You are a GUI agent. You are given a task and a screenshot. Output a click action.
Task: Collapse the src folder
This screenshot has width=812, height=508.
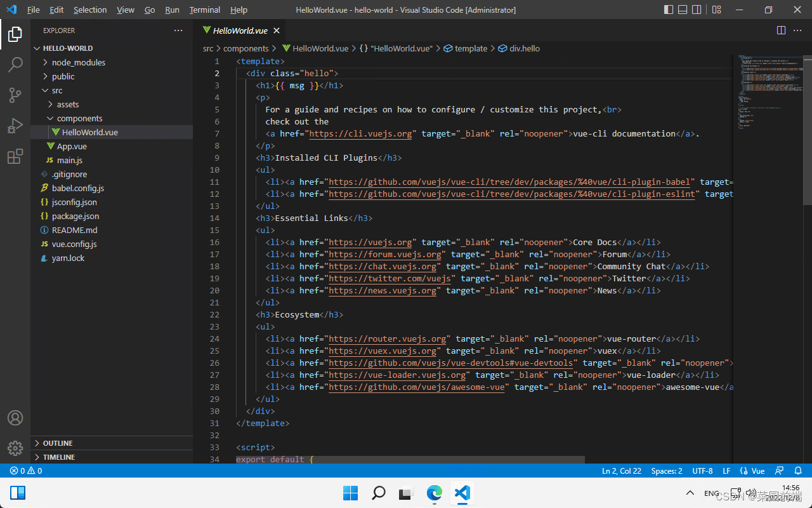click(112, 90)
